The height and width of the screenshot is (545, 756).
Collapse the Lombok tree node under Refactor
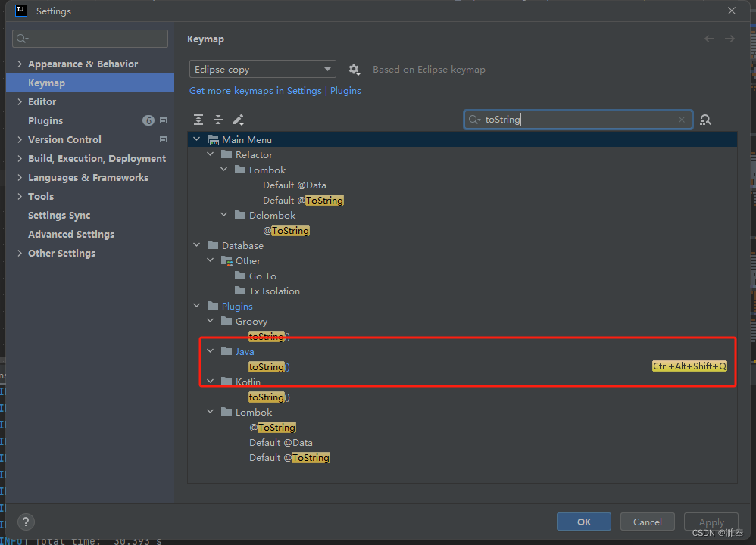(x=223, y=170)
